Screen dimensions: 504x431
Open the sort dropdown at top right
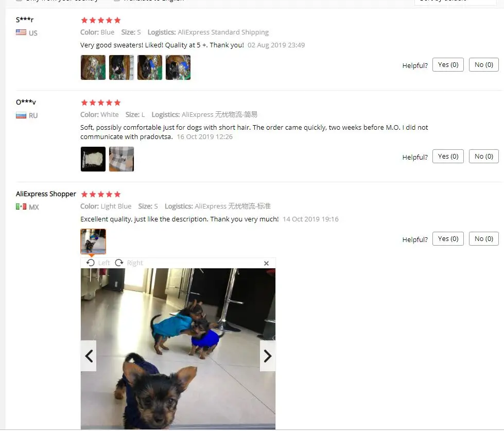point(456,2)
